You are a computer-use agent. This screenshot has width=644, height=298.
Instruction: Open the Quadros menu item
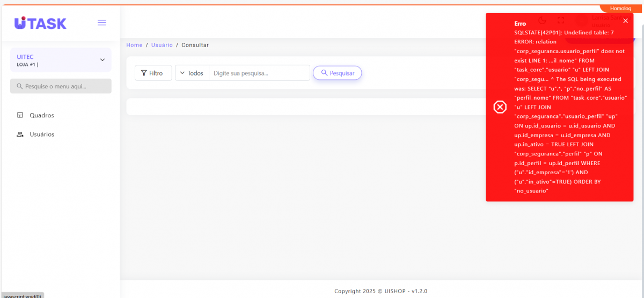click(42, 115)
